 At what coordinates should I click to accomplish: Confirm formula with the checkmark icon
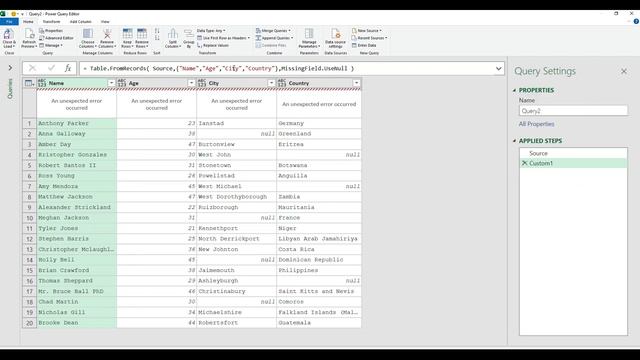[51, 68]
